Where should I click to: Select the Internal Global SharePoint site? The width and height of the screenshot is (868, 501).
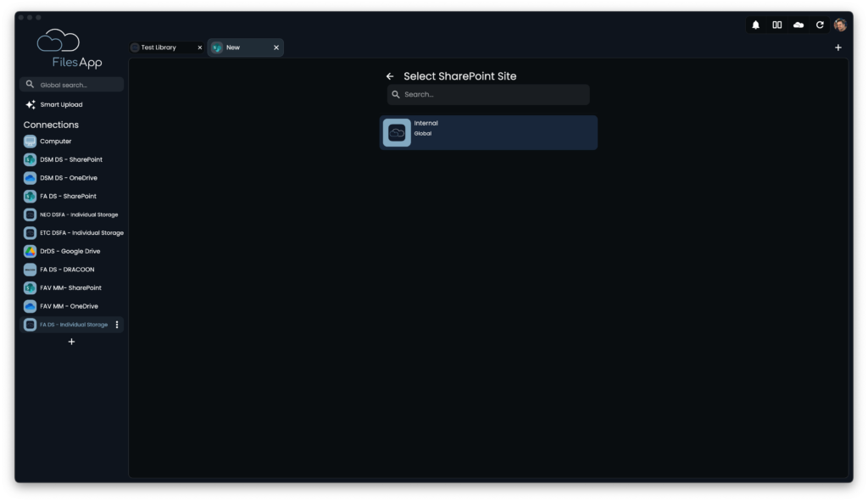click(x=488, y=133)
